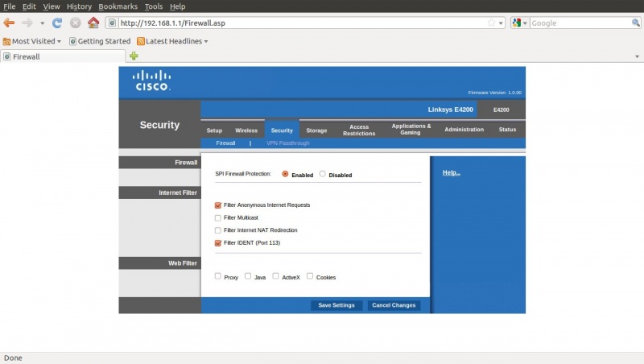This screenshot has height=364, width=644.
Task: Enable the Filter Multicast checkbox
Action: [x=218, y=217]
